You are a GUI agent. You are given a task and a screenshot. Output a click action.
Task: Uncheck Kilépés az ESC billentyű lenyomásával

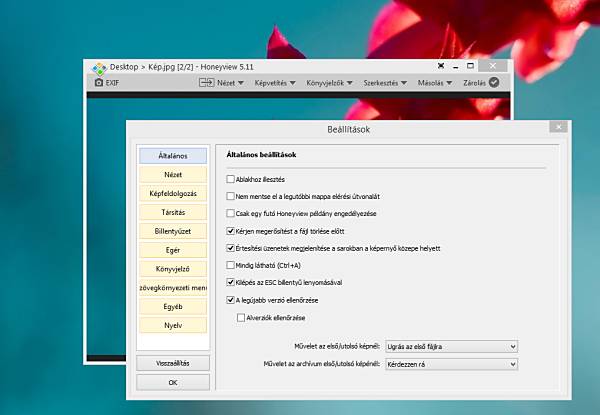click(x=230, y=282)
